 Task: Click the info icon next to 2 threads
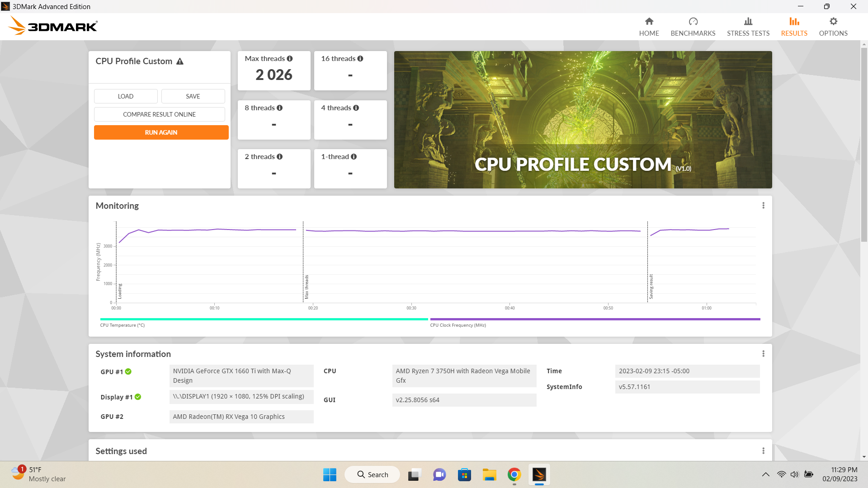coord(280,157)
